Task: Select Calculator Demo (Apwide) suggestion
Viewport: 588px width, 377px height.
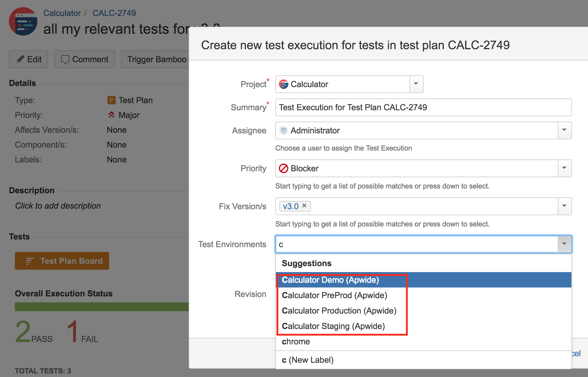Action: (x=423, y=280)
